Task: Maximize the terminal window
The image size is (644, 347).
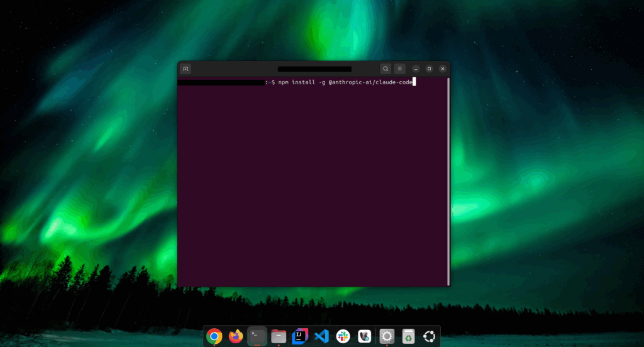Action: click(429, 69)
